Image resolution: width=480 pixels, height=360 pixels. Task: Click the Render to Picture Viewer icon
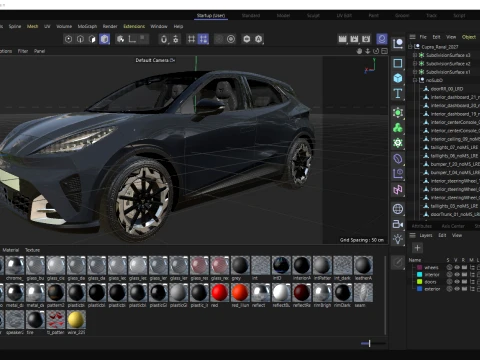click(354, 39)
